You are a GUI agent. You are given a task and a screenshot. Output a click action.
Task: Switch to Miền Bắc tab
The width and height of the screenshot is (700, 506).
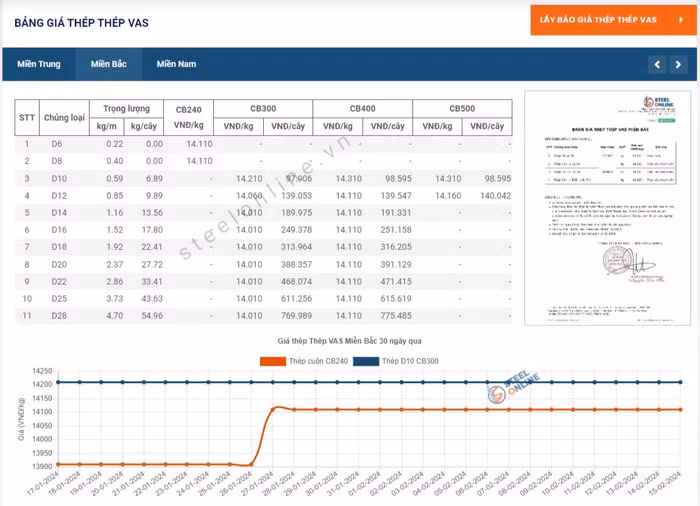pos(108,64)
